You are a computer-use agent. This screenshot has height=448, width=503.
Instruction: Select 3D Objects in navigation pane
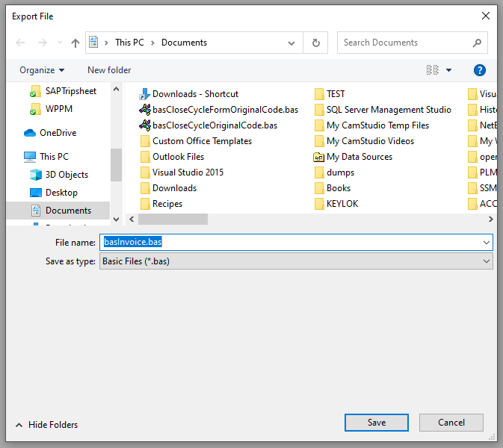66,175
